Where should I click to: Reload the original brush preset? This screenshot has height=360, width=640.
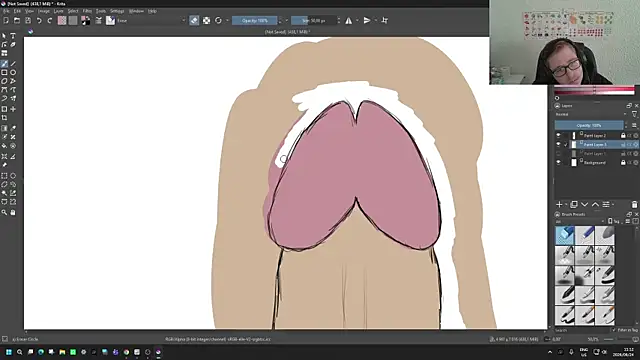pos(218,20)
